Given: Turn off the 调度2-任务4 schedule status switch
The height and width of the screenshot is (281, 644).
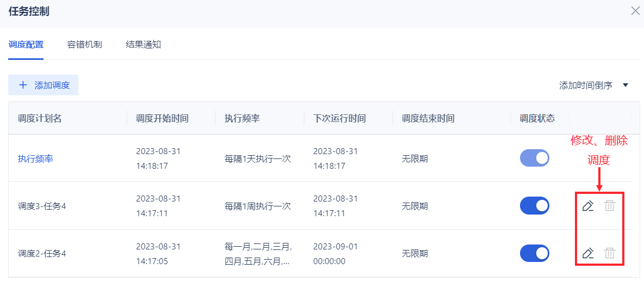Looking at the screenshot, I should click(534, 253).
